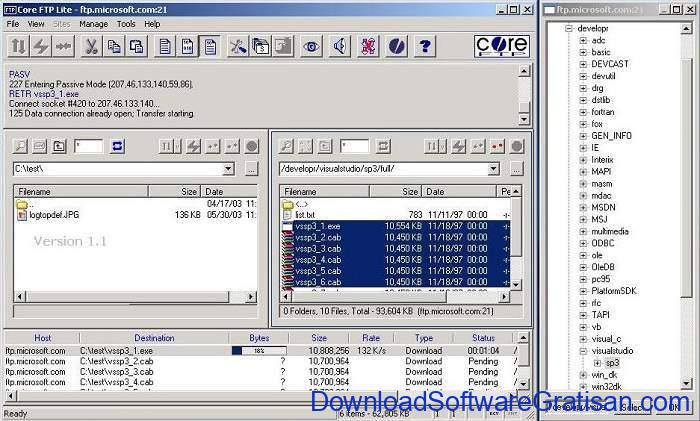Expand the adc folder in tree

[583, 40]
